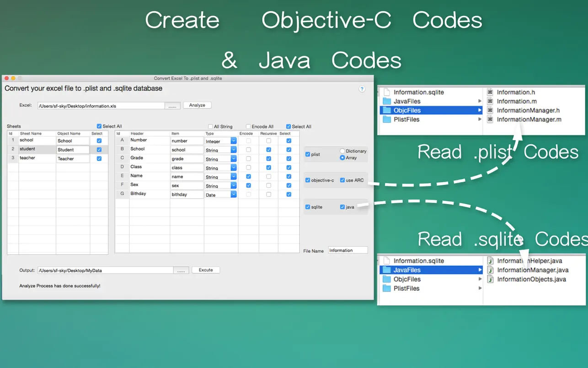Open the help question mark icon
Image resolution: width=588 pixels, height=368 pixels.
pos(362,89)
